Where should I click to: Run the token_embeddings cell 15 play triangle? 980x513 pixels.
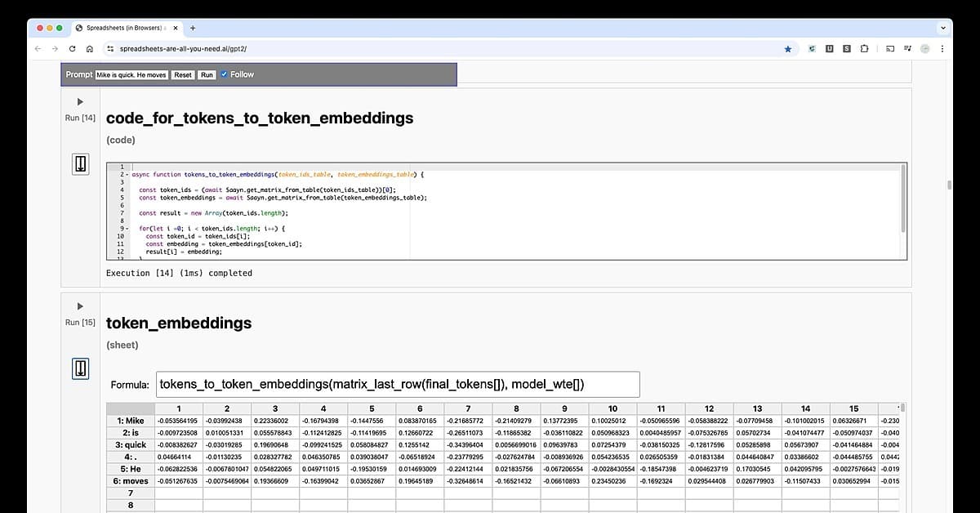pos(80,306)
